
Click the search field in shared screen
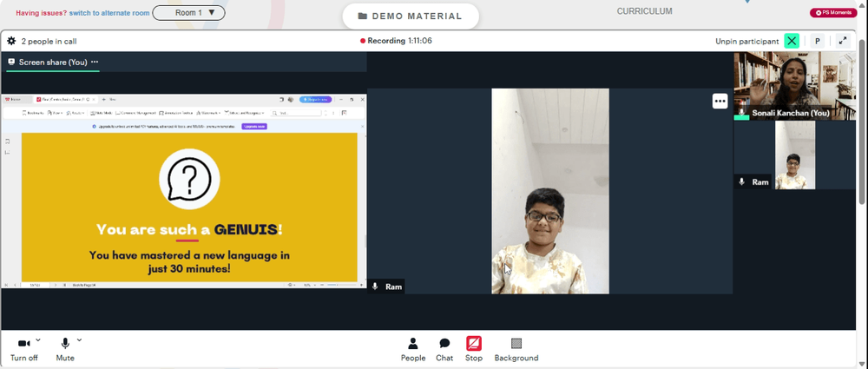tap(298, 113)
